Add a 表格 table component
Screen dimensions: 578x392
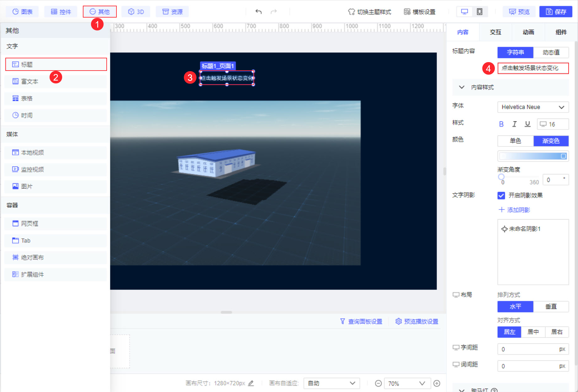(56, 98)
